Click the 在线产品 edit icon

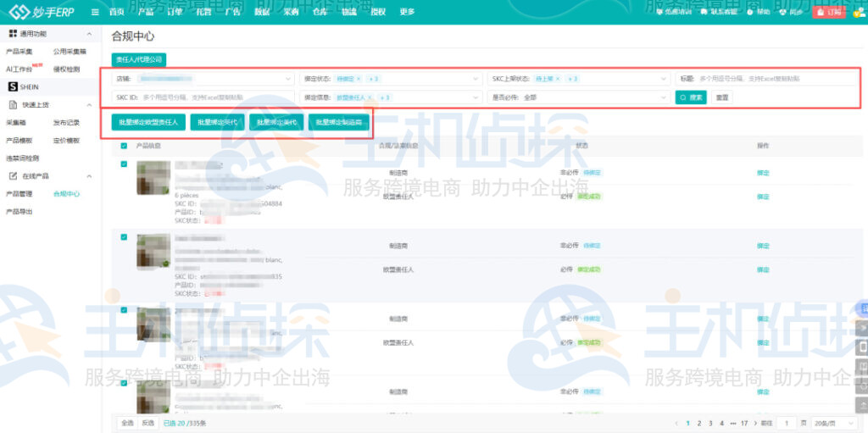pyautogui.click(x=13, y=176)
